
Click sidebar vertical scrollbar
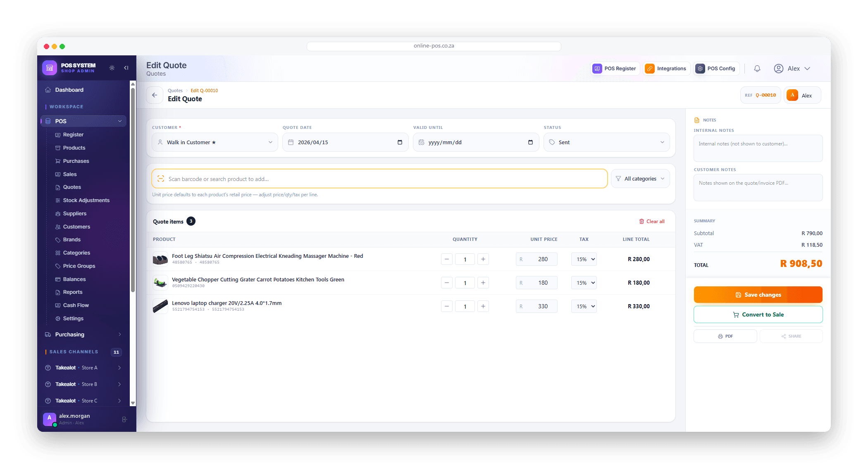133,190
